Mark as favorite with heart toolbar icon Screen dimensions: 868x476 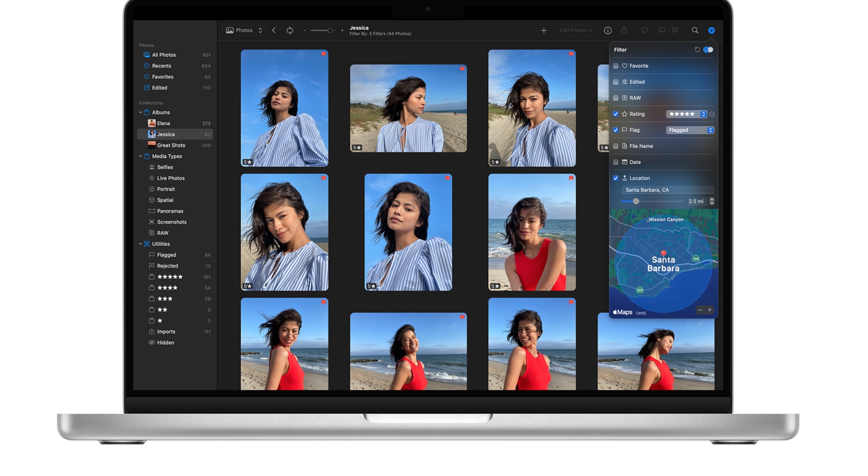click(x=644, y=30)
